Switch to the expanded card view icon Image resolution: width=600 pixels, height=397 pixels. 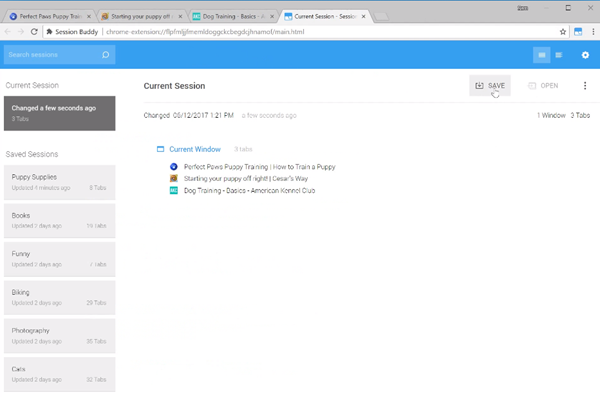pos(541,55)
